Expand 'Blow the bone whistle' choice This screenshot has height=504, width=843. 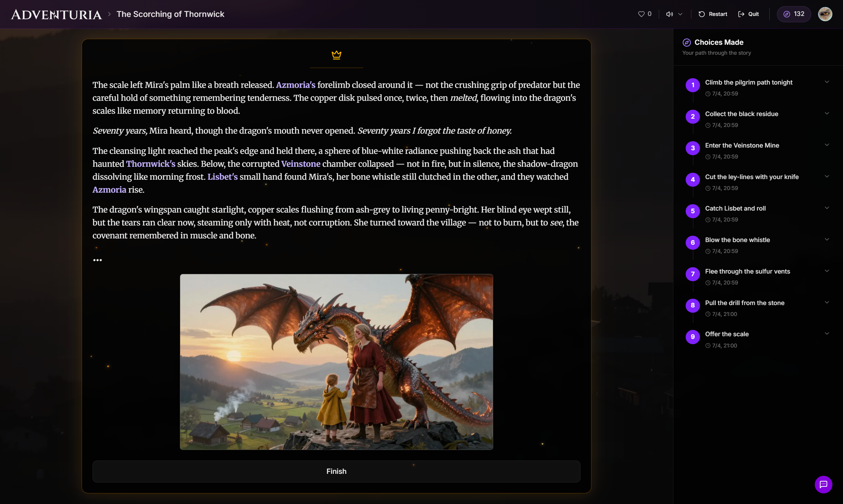point(827,239)
